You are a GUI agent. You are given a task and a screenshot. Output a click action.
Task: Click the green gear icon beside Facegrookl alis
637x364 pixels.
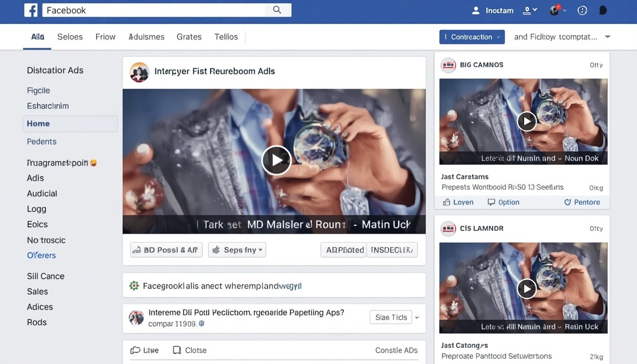point(134,286)
